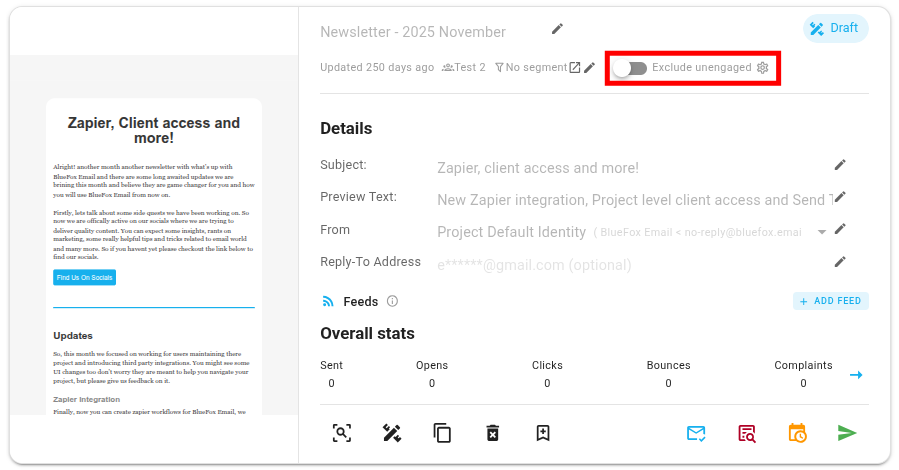The width and height of the screenshot is (899, 470).
Task: Send a test email envelope icon
Action: pos(696,433)
